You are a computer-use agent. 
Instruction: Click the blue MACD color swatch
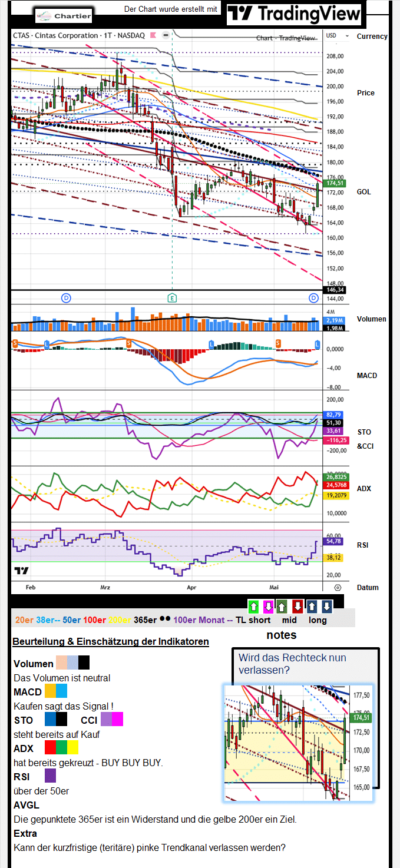coord(61,691)
